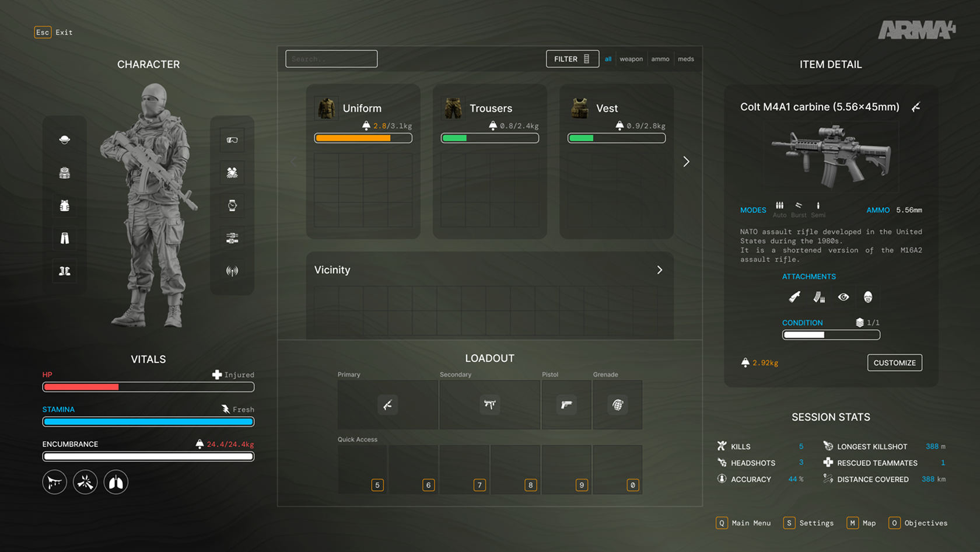
Task: Click the red HP bar
Action: (x=148, y=387)
